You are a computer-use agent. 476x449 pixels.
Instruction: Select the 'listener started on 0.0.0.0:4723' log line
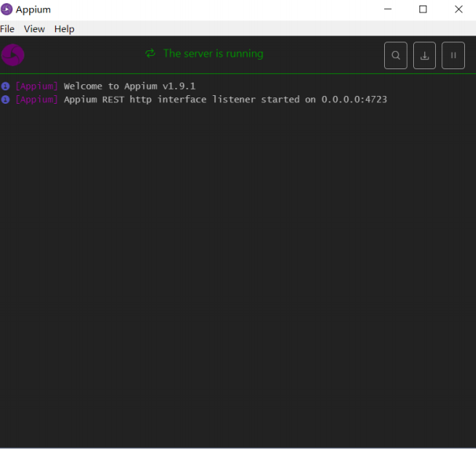(225, 100)
